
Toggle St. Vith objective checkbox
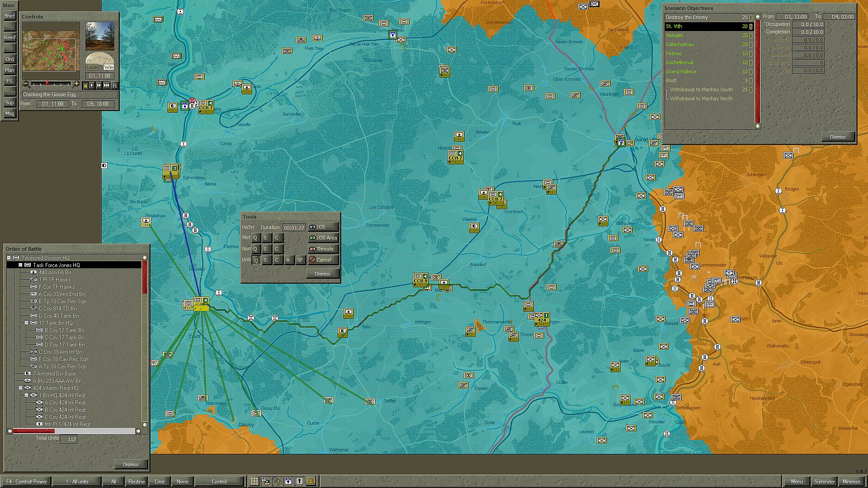pos(751,27)
